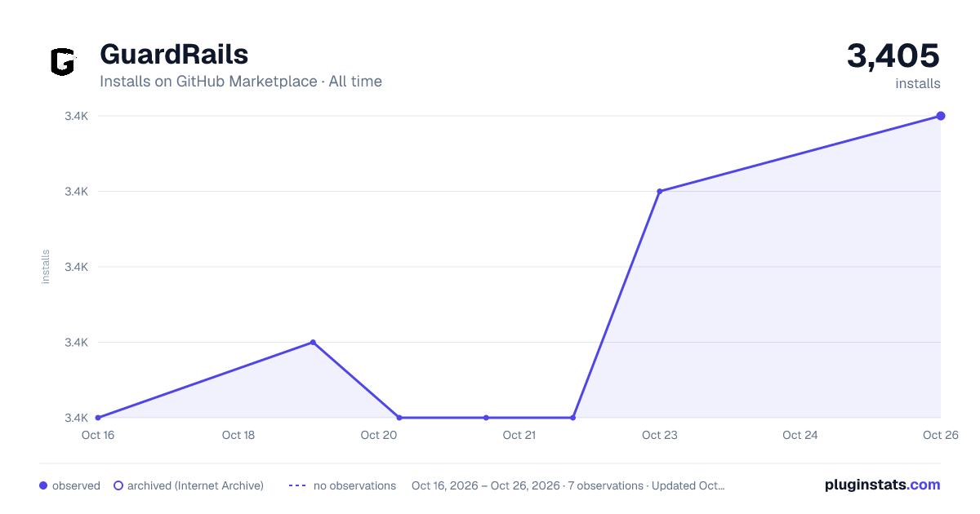
Task: Select the final data point at Oct 26
Action: coord(941,116)
